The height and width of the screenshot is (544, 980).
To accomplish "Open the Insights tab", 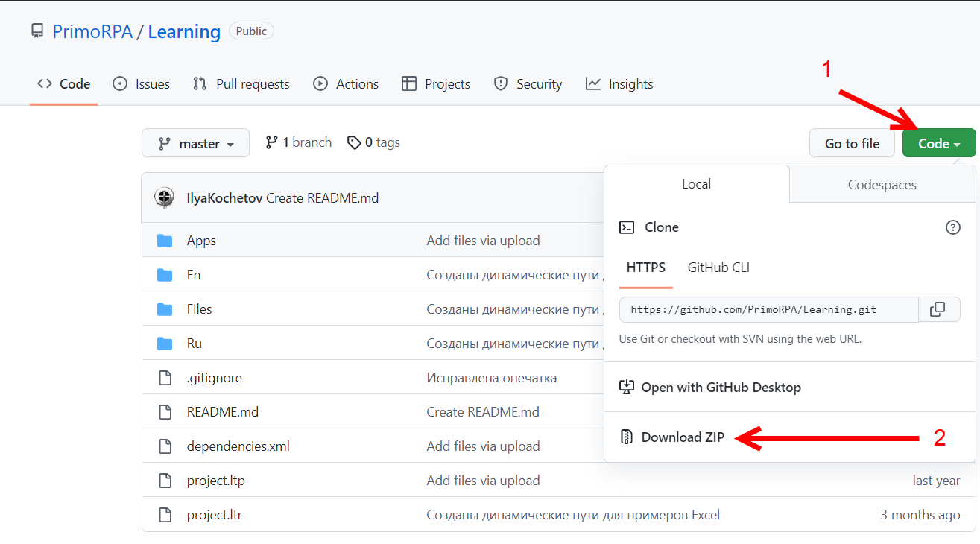I will [x=619, y=84].
